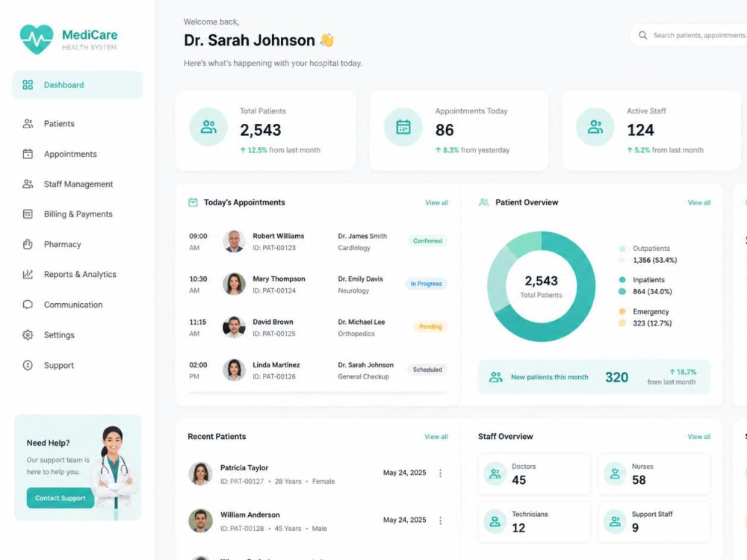This screenshot has width=747, height=560.
Task: Click the Inpatients legend color dot
Action: [622, 280]
